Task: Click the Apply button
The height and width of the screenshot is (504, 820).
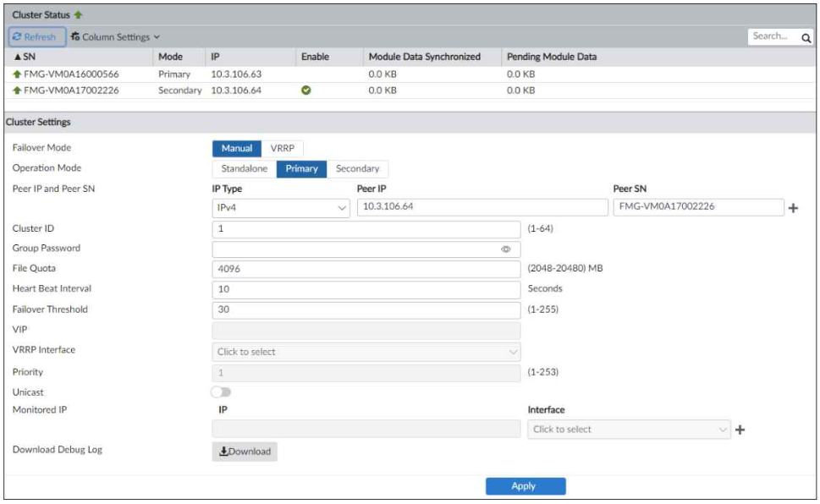Action: tap(525, 486)
